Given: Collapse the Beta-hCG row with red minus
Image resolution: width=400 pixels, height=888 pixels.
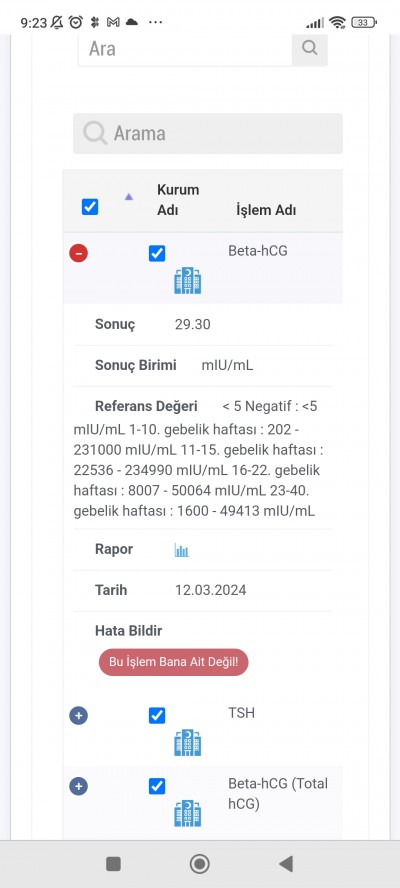Looking at the screenshot, I should click(79, 253).
